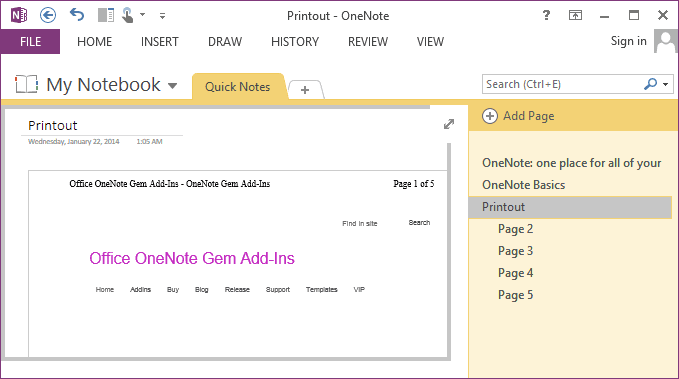Open the Help question mark icon

pos(546,15)
